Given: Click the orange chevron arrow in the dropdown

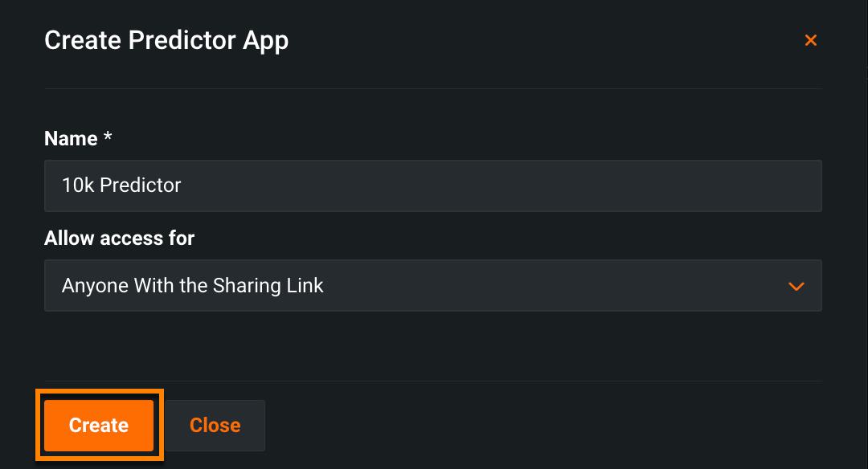Looking at the screenshot, I should (796, 286).
